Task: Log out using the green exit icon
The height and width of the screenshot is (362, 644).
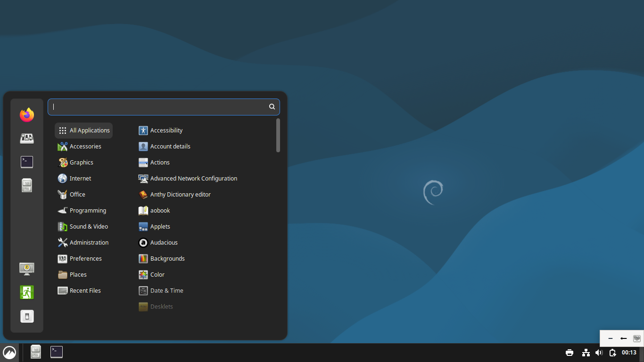Action: coord(27,292)
